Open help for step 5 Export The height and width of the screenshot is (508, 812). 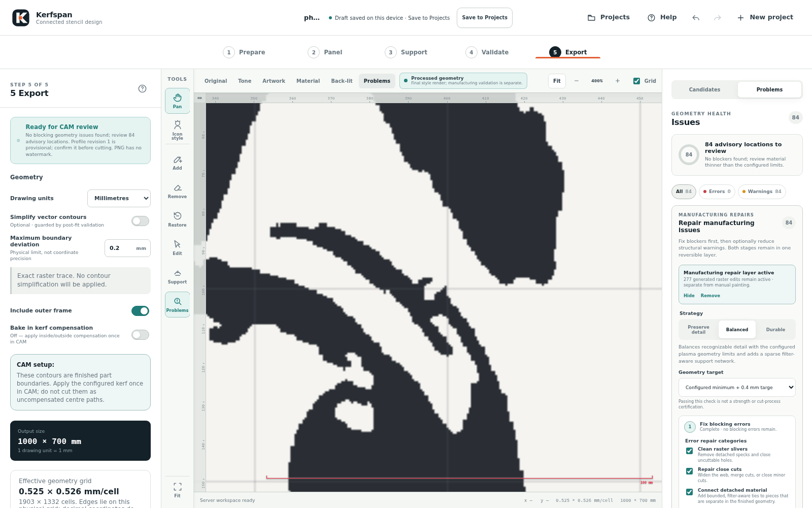pos(143,89)
